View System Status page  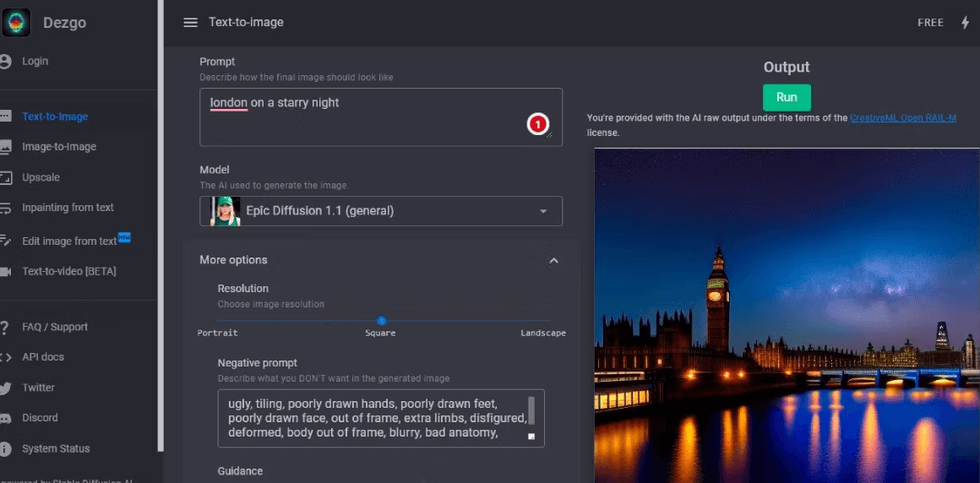point(57,448)
